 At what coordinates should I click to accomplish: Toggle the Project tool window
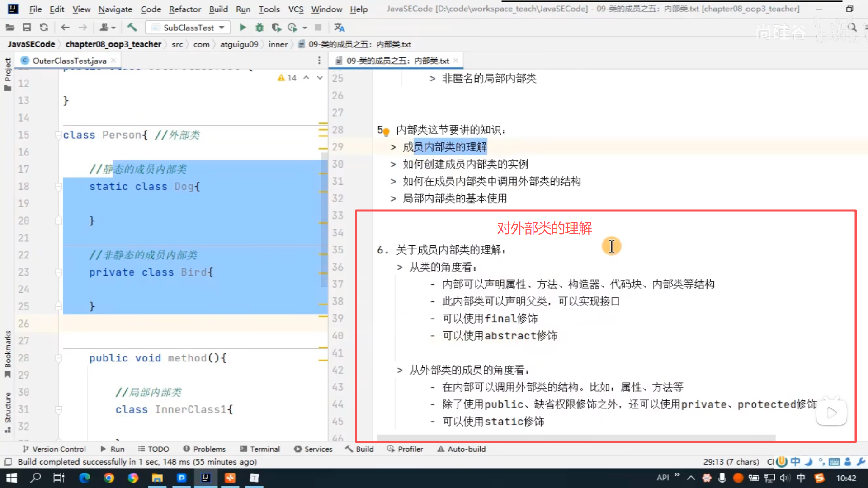[7, 75]
